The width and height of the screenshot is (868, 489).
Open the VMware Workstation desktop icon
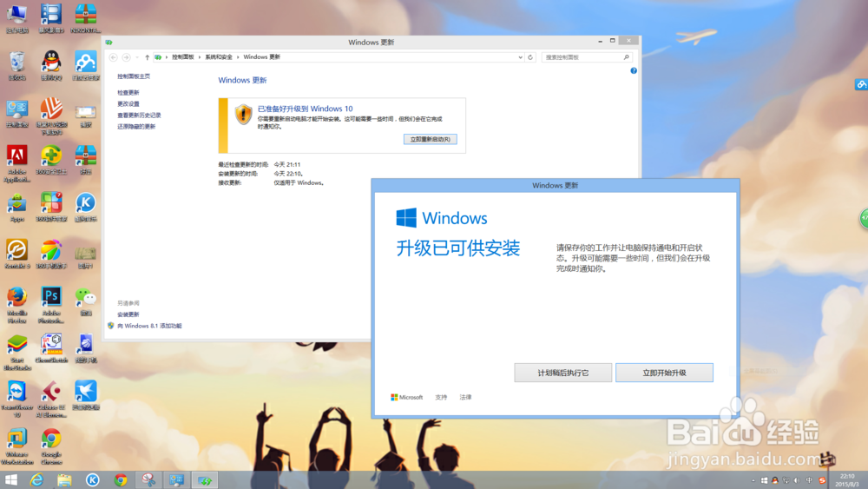tap(17, 446)
